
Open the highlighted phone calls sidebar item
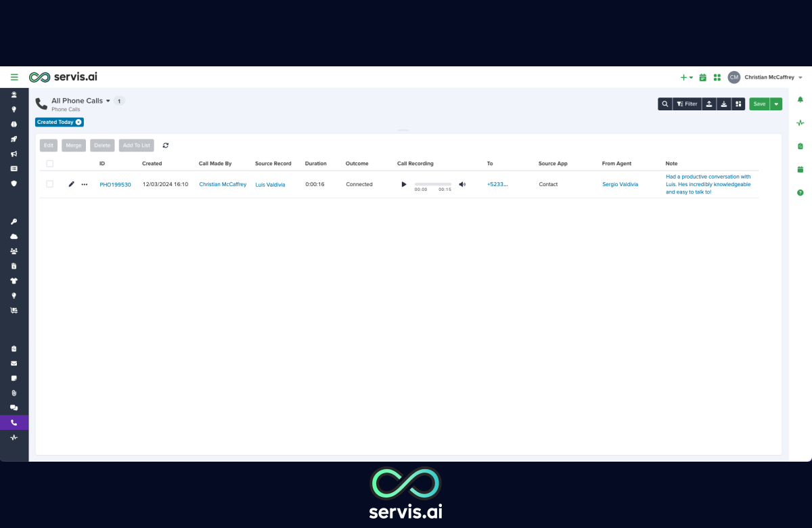pyautogui.click(x=14, y=422)
